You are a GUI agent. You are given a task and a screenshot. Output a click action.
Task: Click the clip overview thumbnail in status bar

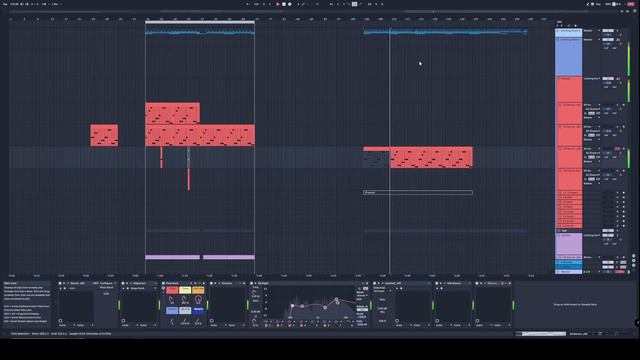[x=541, y=334]
